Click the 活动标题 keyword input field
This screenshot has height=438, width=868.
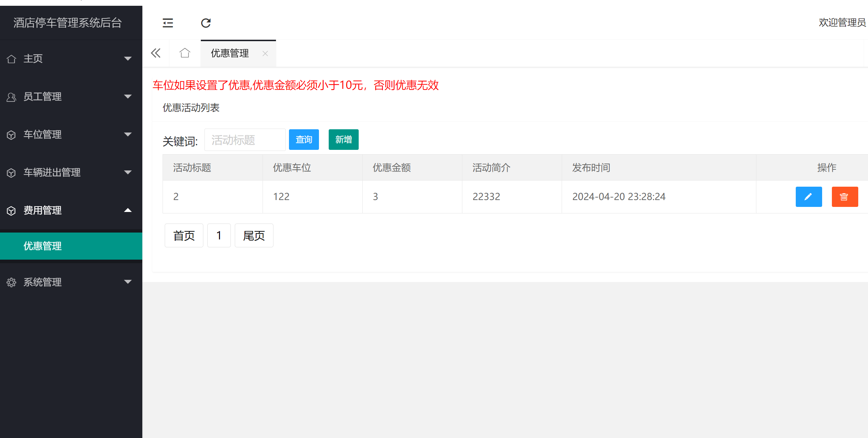(x=245, y=139)
